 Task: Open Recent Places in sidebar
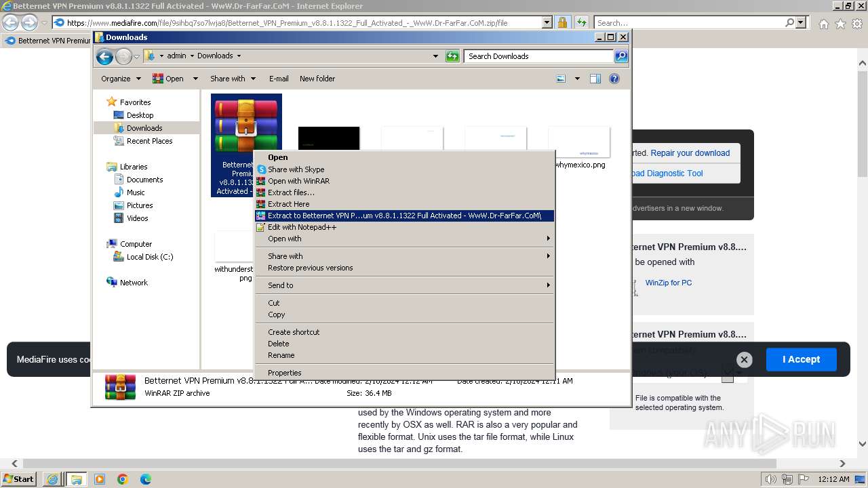click(149, 141)
